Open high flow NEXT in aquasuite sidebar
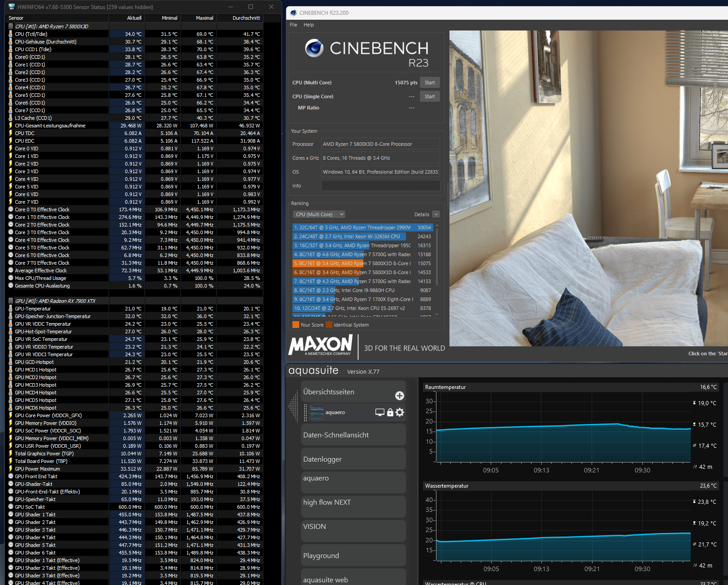This screenshot has width=728, height=585. [353, 507]
